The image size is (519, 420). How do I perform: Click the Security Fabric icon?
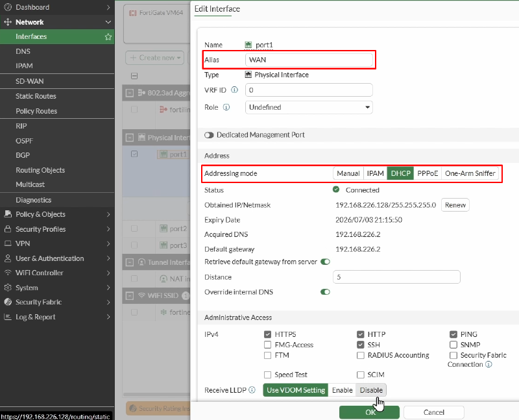click(x=8, y=302)
